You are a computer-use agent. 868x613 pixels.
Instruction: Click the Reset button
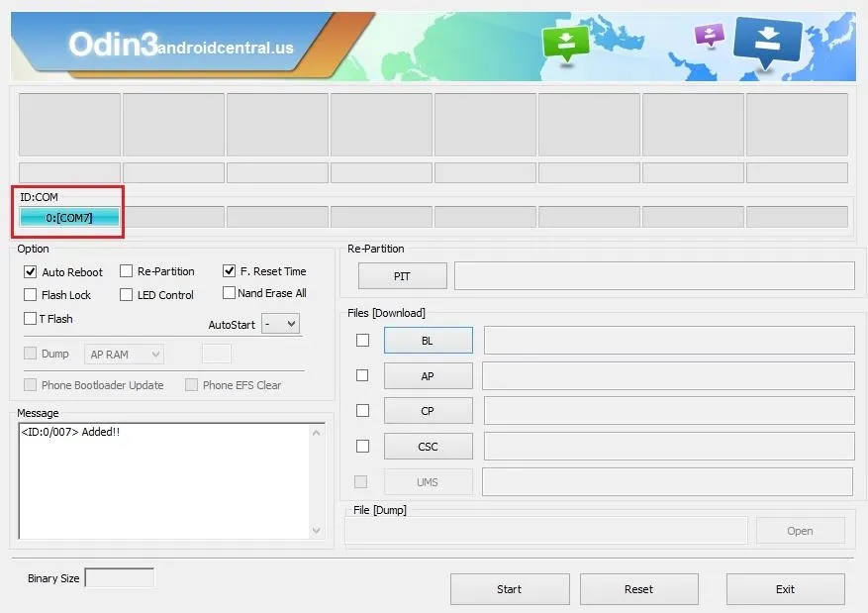click(639, 589)
